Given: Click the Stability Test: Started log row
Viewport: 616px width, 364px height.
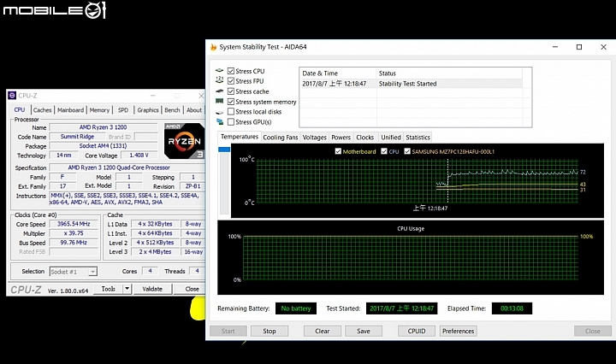Looking at the screenshot, I should 411,84.
